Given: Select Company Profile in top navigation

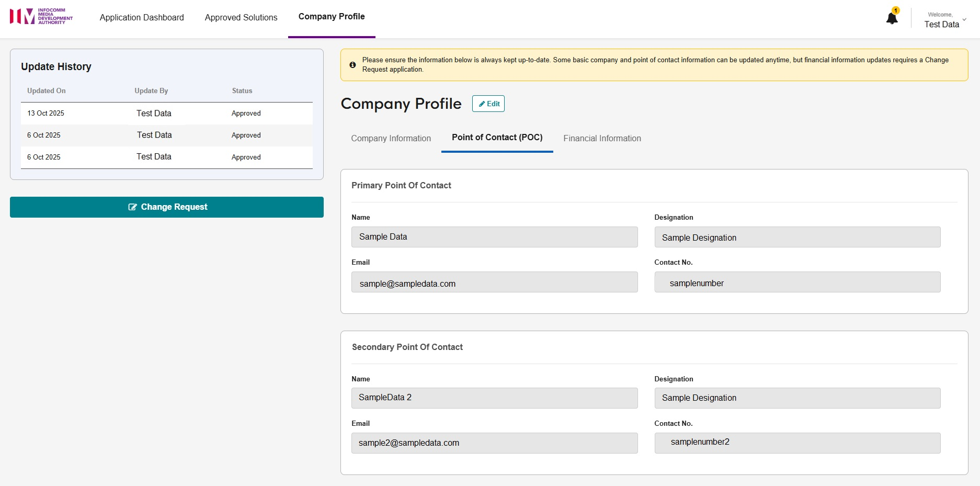Looking at the screenshot, I should pyautogui.click(x=331, y=17).
